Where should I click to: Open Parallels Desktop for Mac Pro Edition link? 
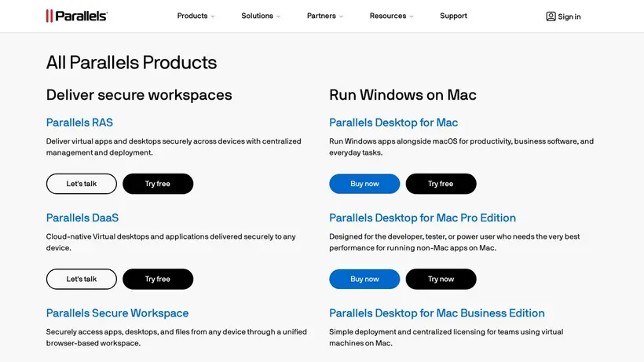tap(423, 218)
